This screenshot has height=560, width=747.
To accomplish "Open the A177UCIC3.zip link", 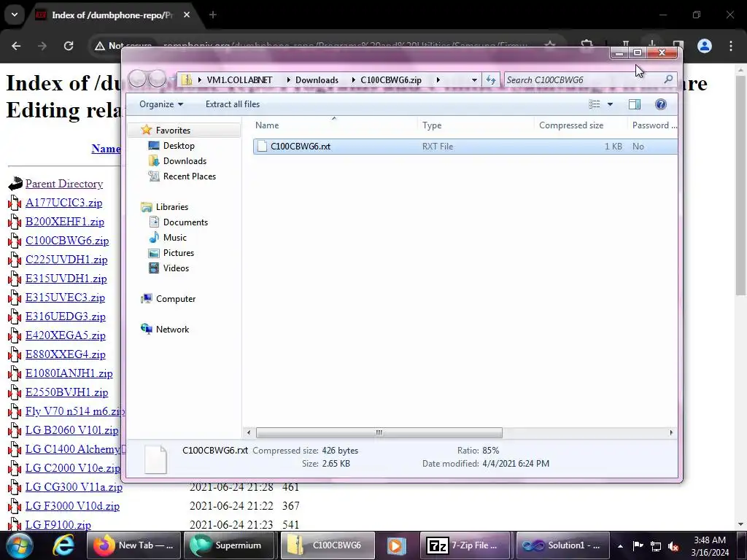I will click(x=64, y=203).
